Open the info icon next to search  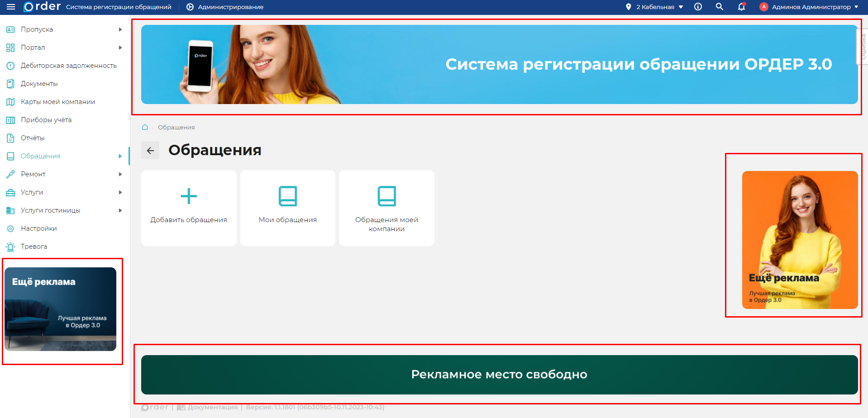coord(697,7)
